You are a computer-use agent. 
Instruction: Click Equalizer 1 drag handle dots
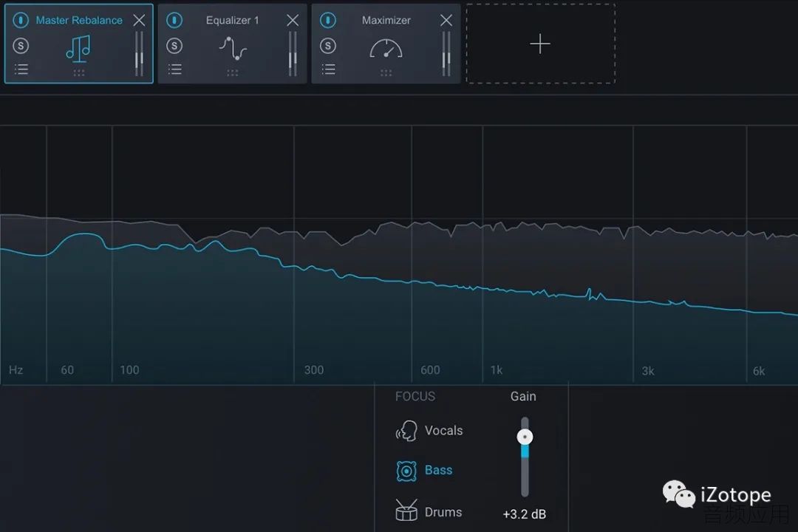pos(233,73)
